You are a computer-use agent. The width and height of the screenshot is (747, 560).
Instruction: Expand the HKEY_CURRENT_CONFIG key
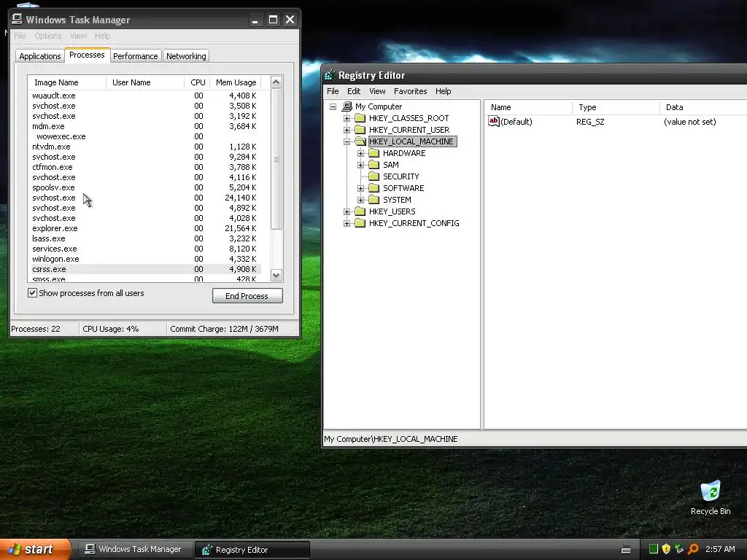347,223
